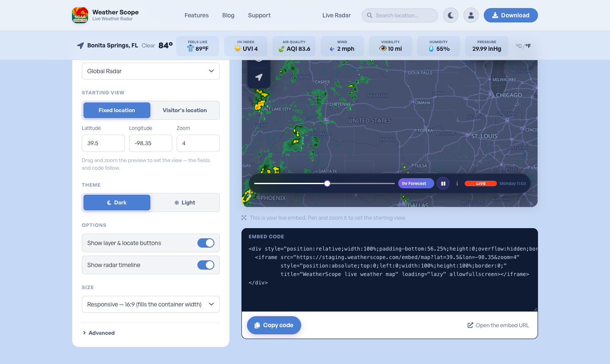This screenshot has width=610, height=364.
Task: Open the embed URL link
Action: click(498, 325)
